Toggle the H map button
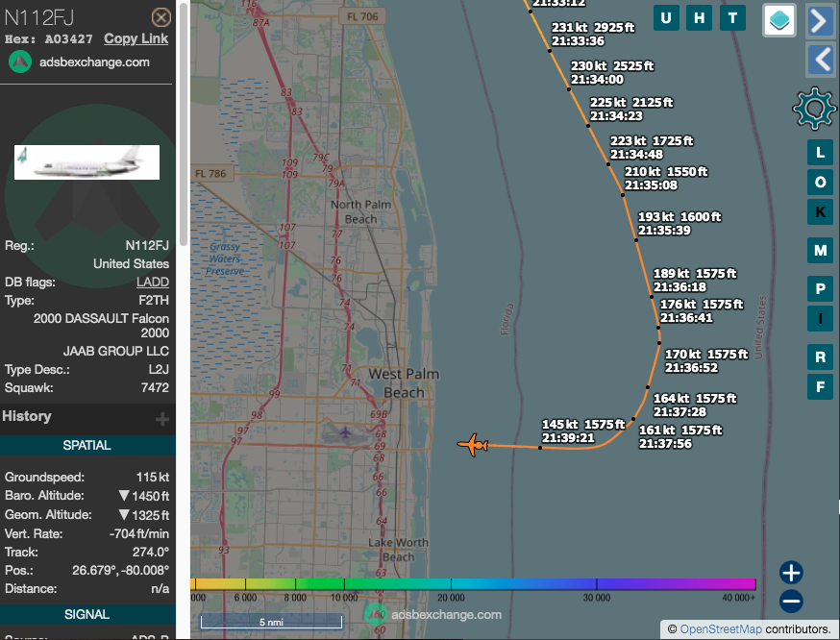This screenshot has height=640, width=840. 700,18
